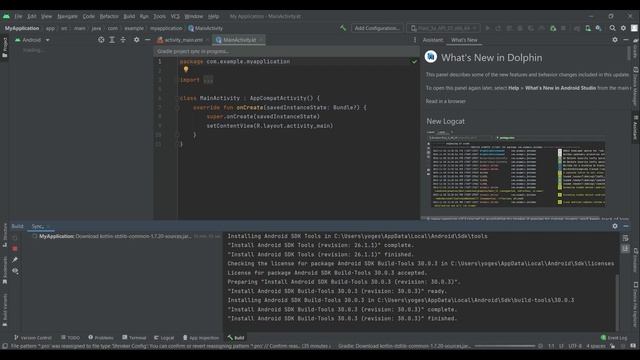Click the Gradle download progress bar

(504, 346)
